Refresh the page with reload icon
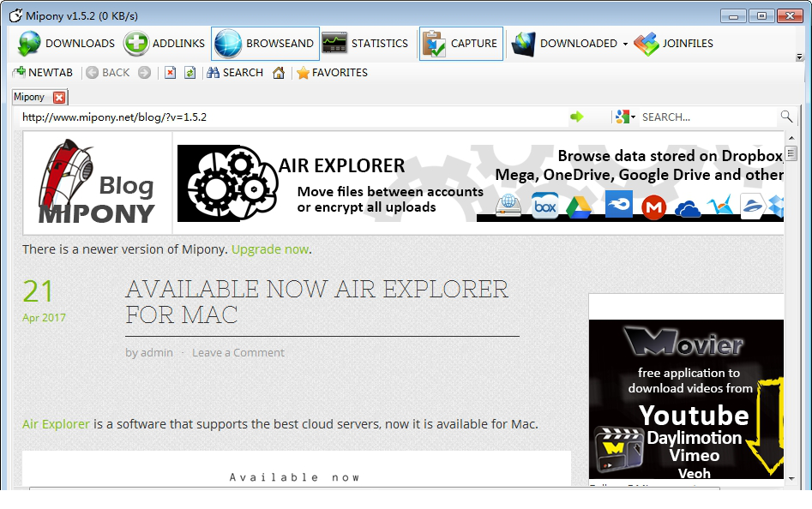Image resolution: width=812 pixels, height=509 pixels. pos(190,73)
